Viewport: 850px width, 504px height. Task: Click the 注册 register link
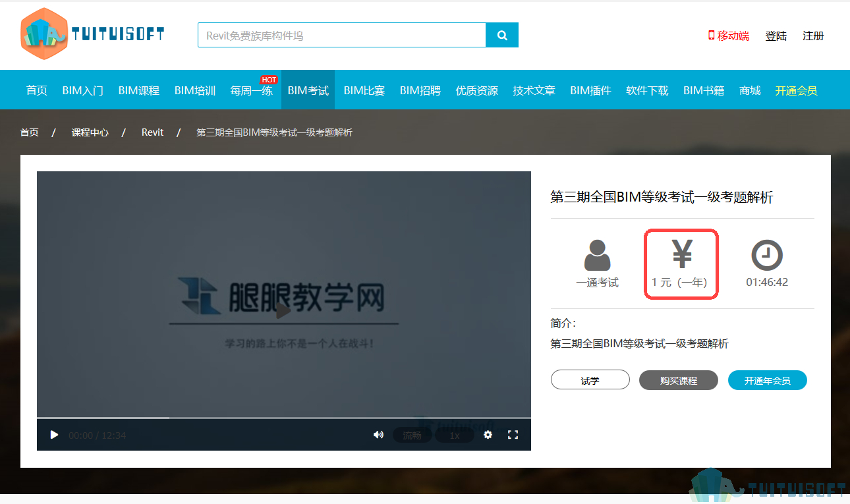(x=813, y=36)
